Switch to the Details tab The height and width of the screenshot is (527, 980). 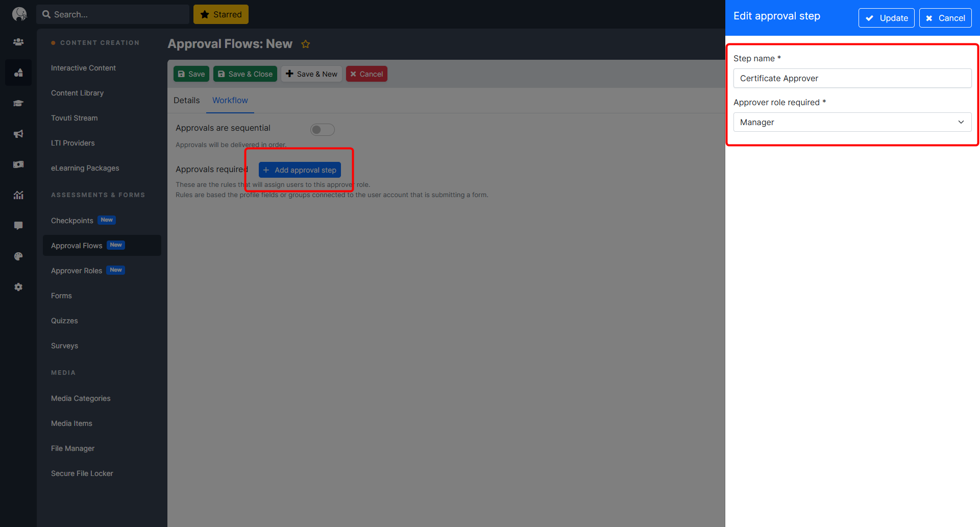(x=186, y=101)
